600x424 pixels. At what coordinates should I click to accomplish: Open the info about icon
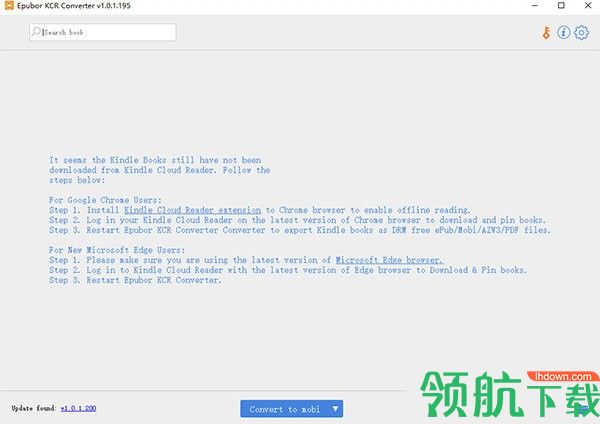(x=563, y=33)
